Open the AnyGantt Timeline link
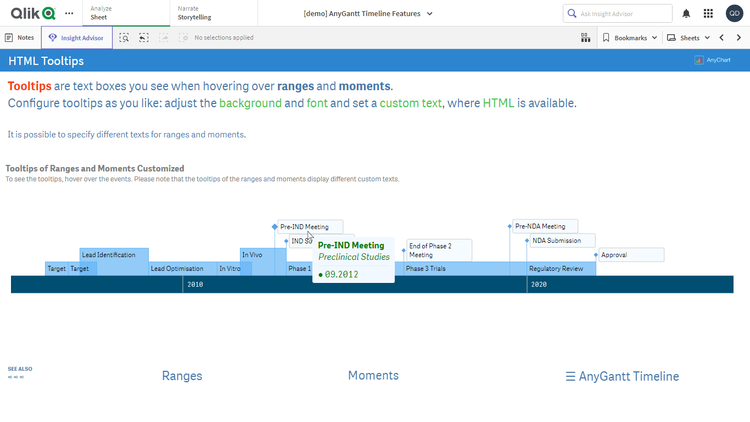This screenshot has height=422, width=750. 622,377
